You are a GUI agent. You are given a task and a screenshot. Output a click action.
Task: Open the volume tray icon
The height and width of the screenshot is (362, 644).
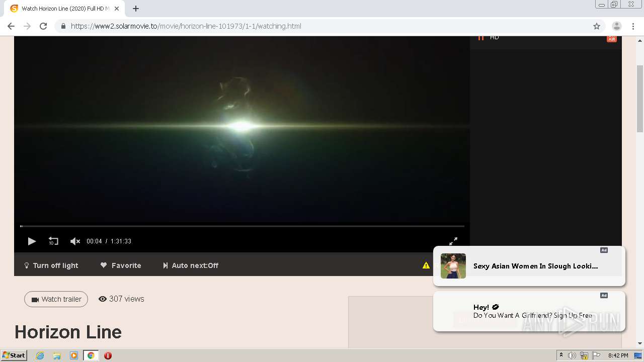point(572,355)
